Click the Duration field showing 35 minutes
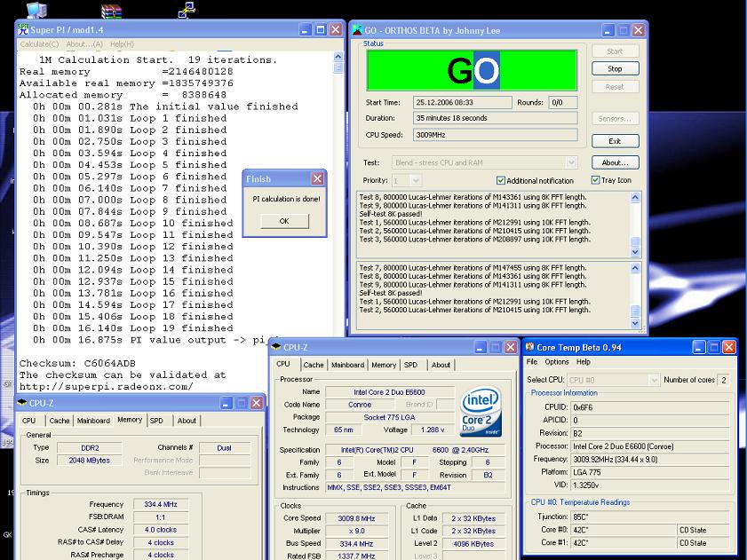The image size is (747, 560). pyautogui.click(x=495, y=118)
